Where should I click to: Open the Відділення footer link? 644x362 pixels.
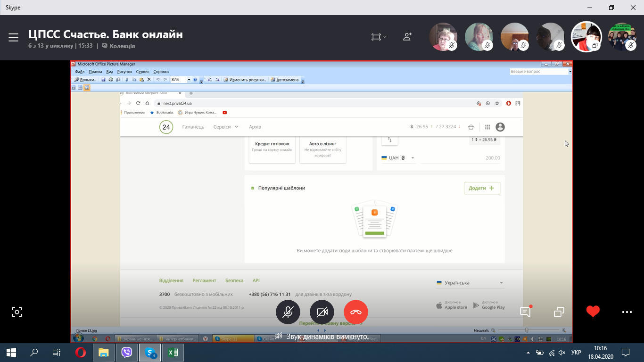[x=171, y=280]
